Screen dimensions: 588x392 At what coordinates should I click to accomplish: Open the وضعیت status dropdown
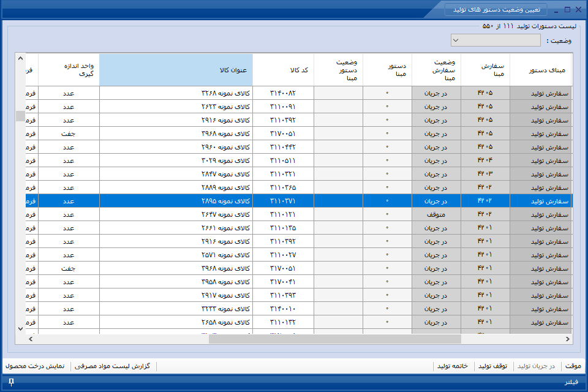pyautogui.click(x=496, y=40)
